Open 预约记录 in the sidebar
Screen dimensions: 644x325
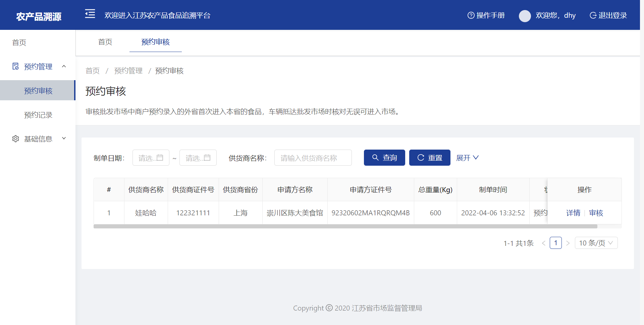38,115
